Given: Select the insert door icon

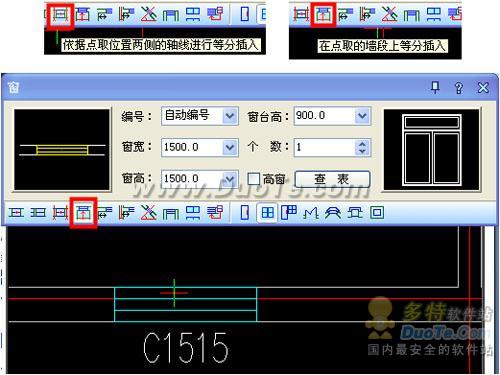Looking at the screenshot, I should (x=245, y=213).
